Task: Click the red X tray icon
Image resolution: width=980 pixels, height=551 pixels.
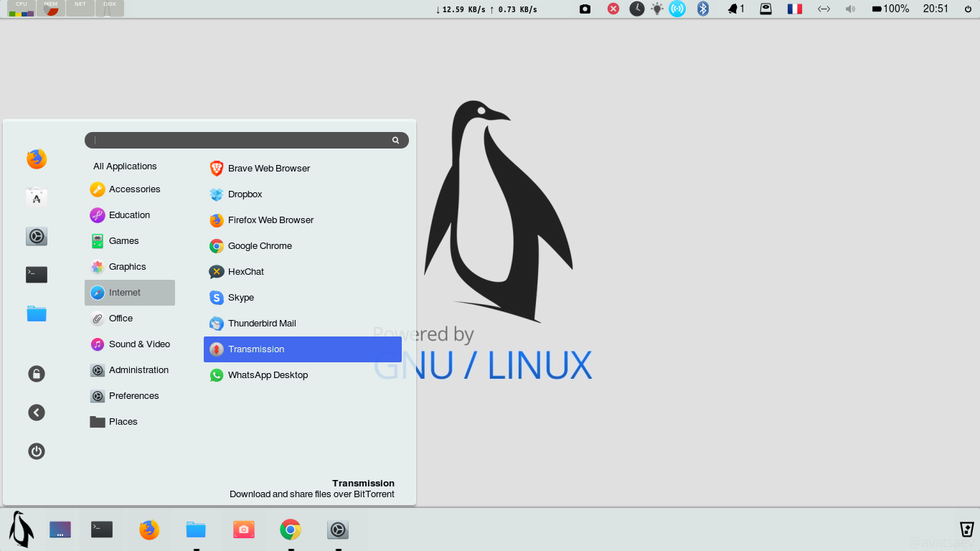Action: [613, 9]
